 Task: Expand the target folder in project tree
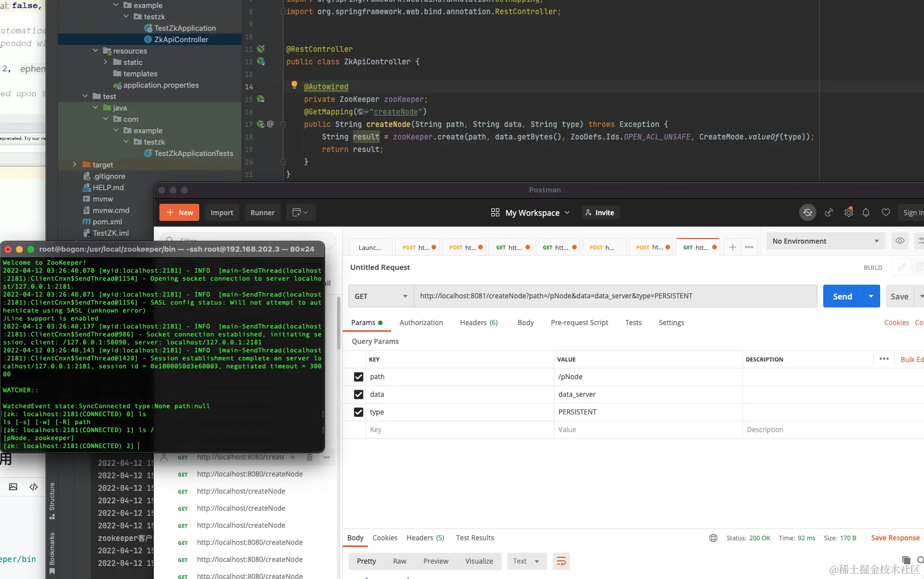click(x=75, y=165)
